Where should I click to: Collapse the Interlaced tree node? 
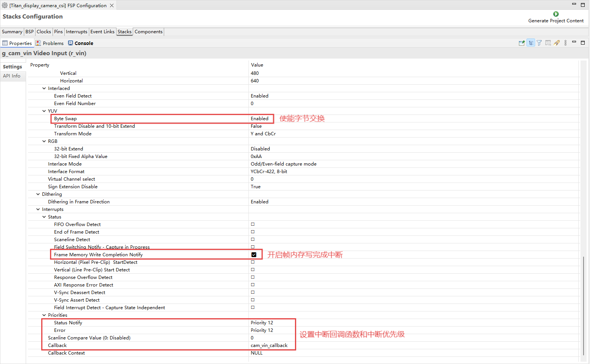(44, 88)
